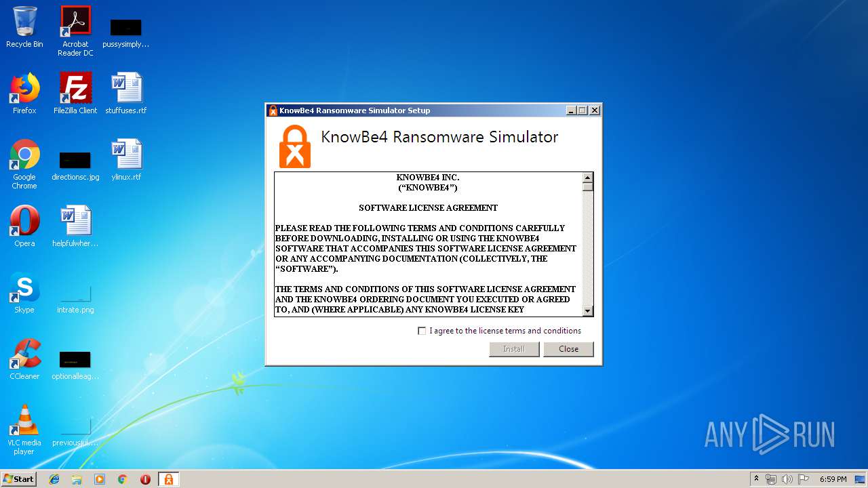Click the license scrollbar thumb
The height and width of the screenshot is (488, 868).
(588, 186)
